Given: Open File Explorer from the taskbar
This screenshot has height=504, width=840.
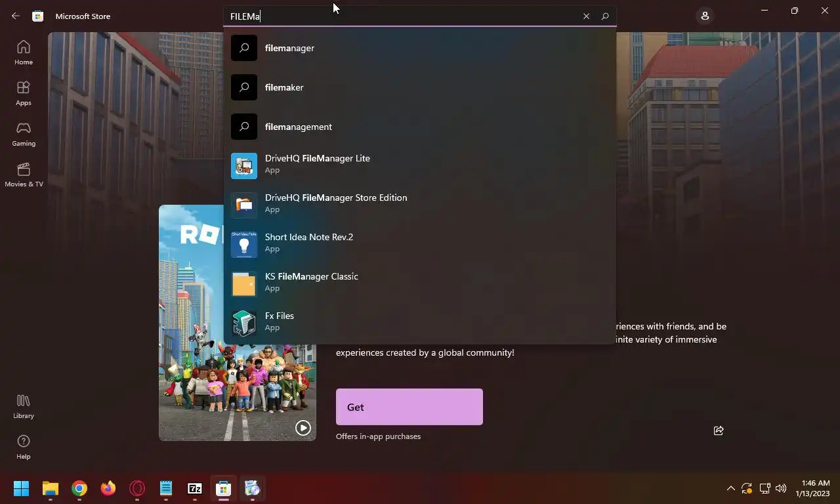Looking at the screenshot, I should (x=51, y=488).
